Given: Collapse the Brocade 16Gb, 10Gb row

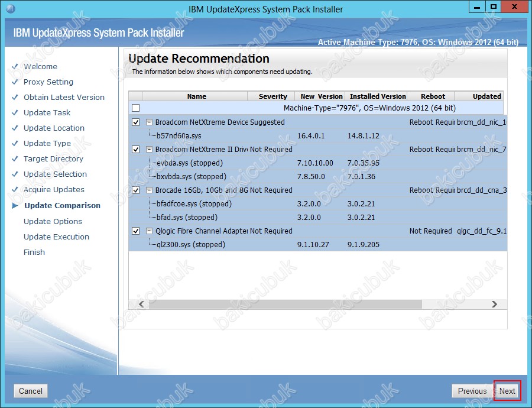Looking at the screenshot, I should 149,190.
